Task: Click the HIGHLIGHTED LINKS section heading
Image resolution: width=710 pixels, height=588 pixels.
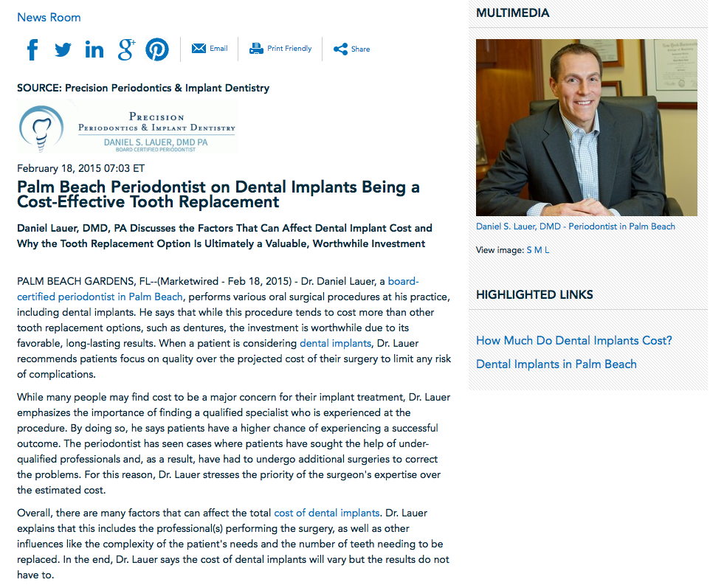Action: tap(534, 294)
